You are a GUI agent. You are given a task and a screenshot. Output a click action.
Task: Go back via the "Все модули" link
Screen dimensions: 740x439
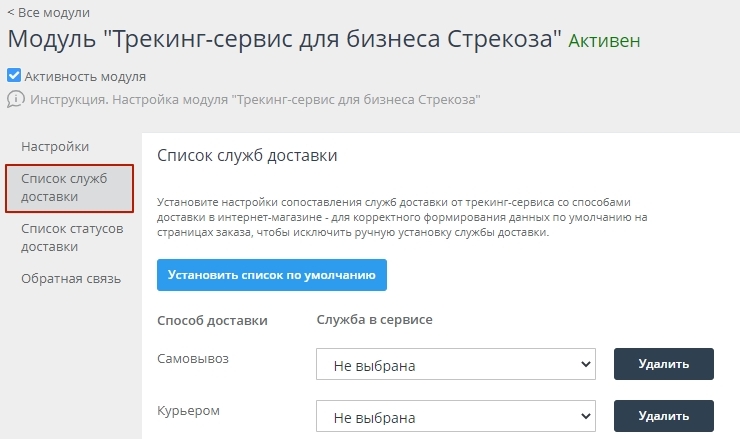pos(48,13)
